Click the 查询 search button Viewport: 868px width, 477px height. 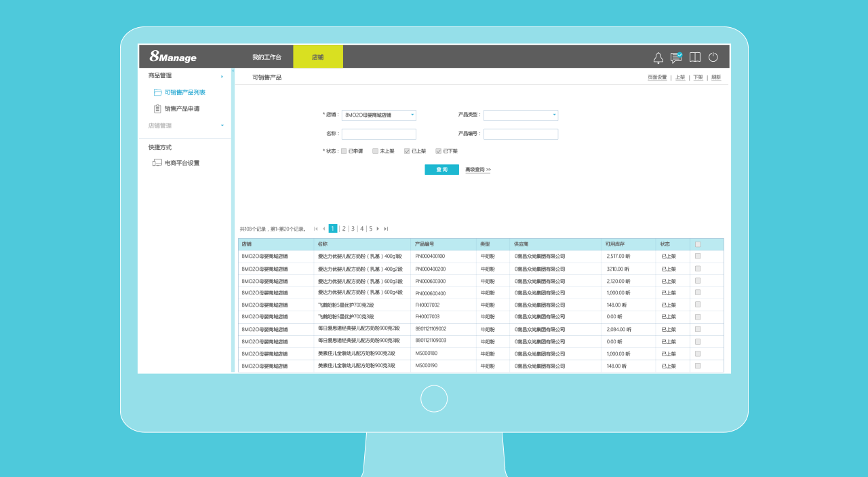[441, 170]
